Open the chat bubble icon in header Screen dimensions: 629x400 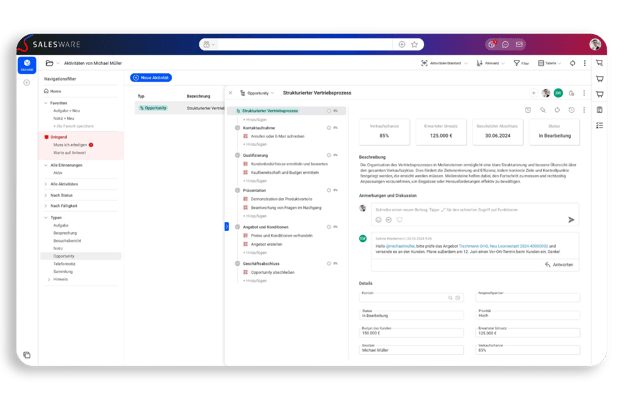pyautogui.click(x=505, y=45)
